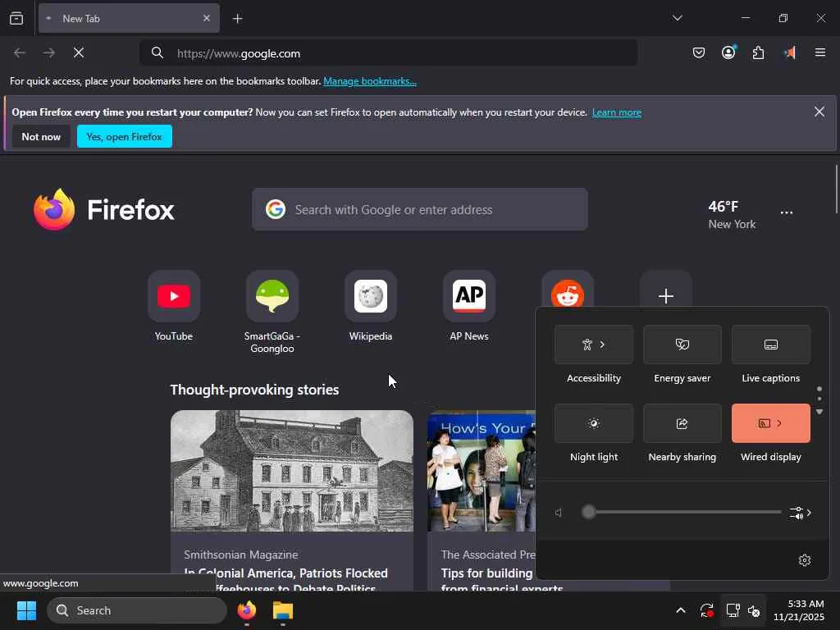This screenshot has height=630, width=840.
Task: Stop loading the page
Action: [79, 52]
